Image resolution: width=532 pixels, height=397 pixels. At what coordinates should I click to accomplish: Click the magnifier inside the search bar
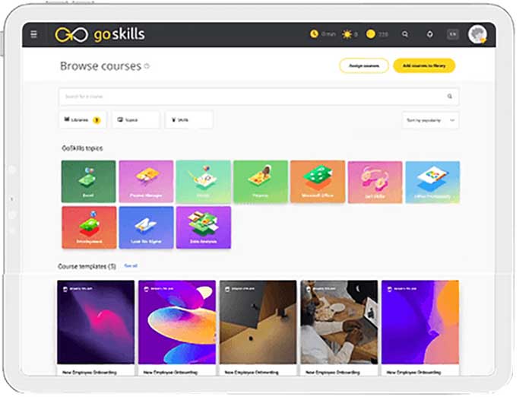450,97
